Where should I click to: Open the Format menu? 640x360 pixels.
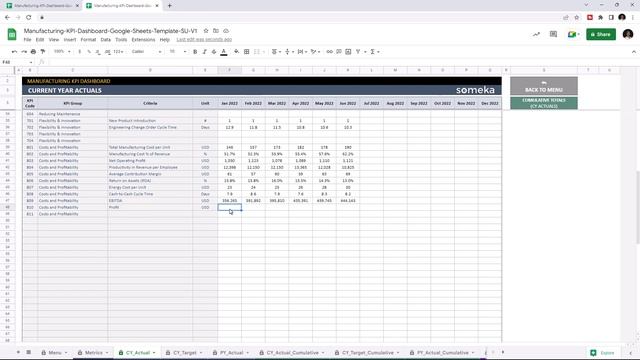[x=88, y=40]
